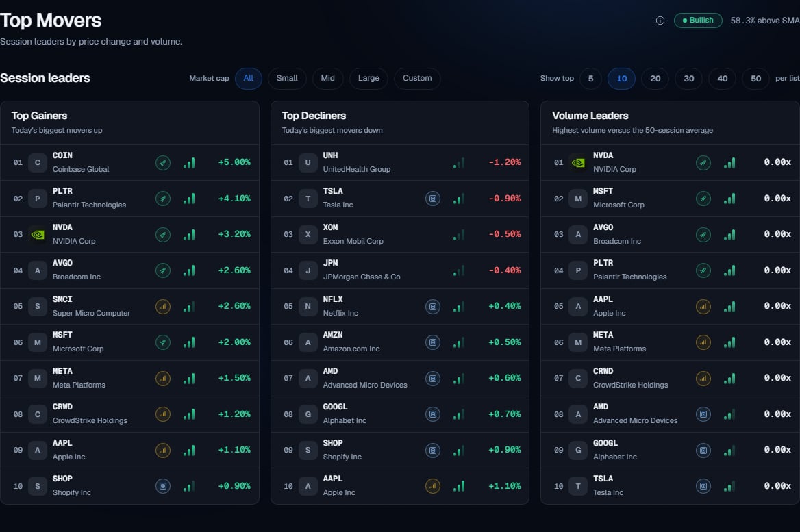Select the Mid market cap filter

(327, 79)
